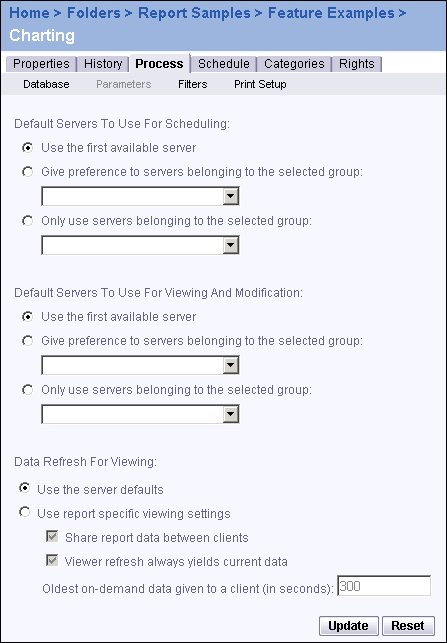
Task: Click the Reset button
Action: tap(408, 626)
